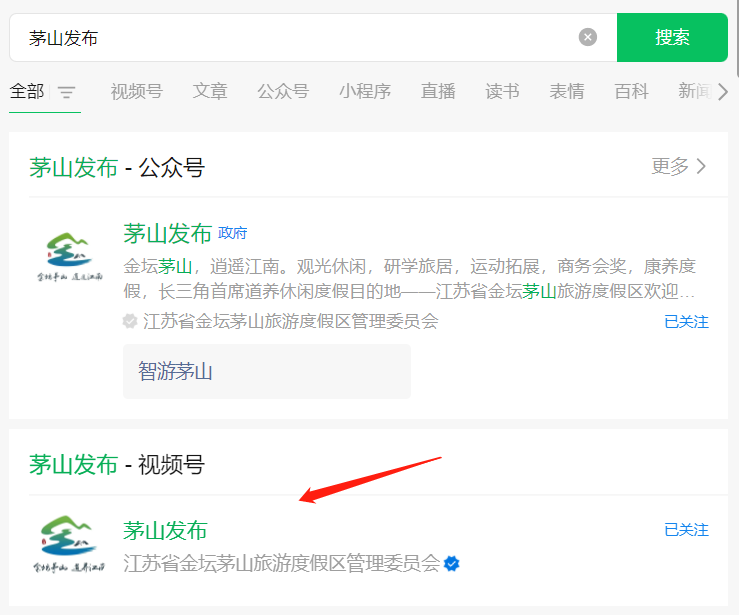Click the 政府 tag label

coord(232,233)
